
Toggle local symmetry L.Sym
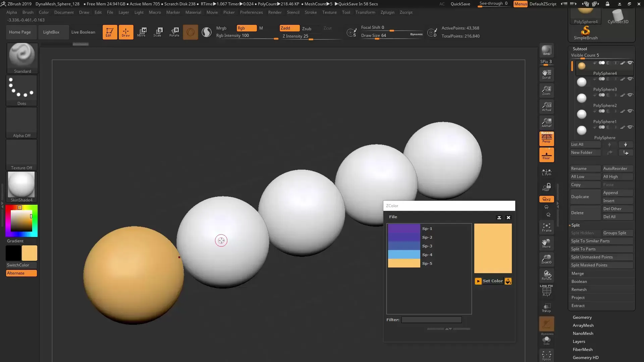point(546,172)
